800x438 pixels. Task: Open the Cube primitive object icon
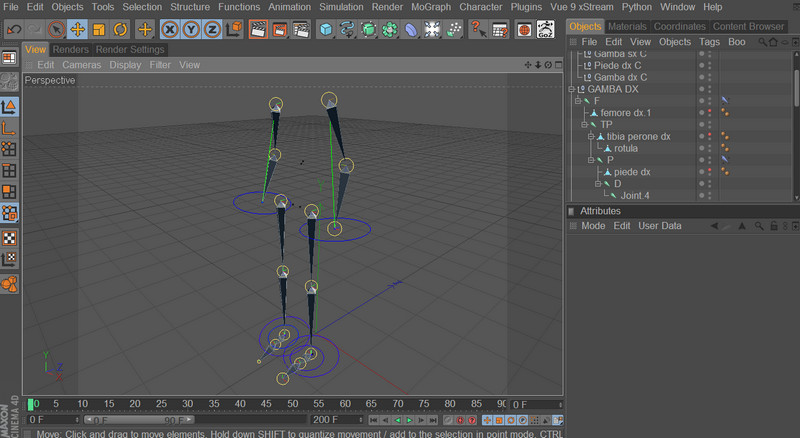click(x=326, y=29)
